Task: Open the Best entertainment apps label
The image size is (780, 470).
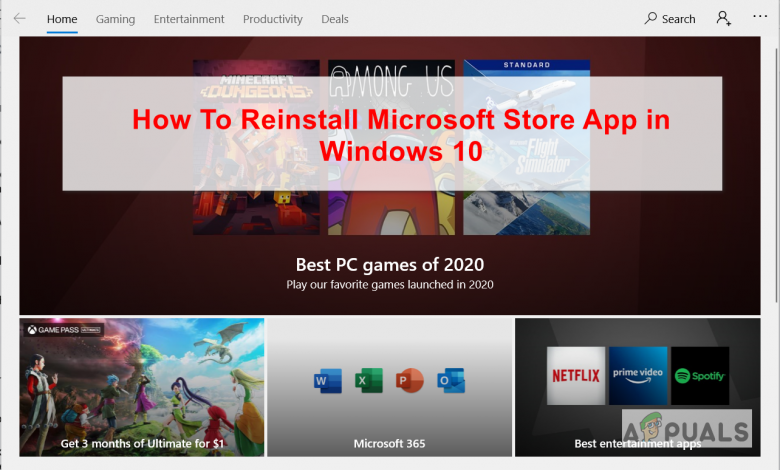Action: point(638,443)
